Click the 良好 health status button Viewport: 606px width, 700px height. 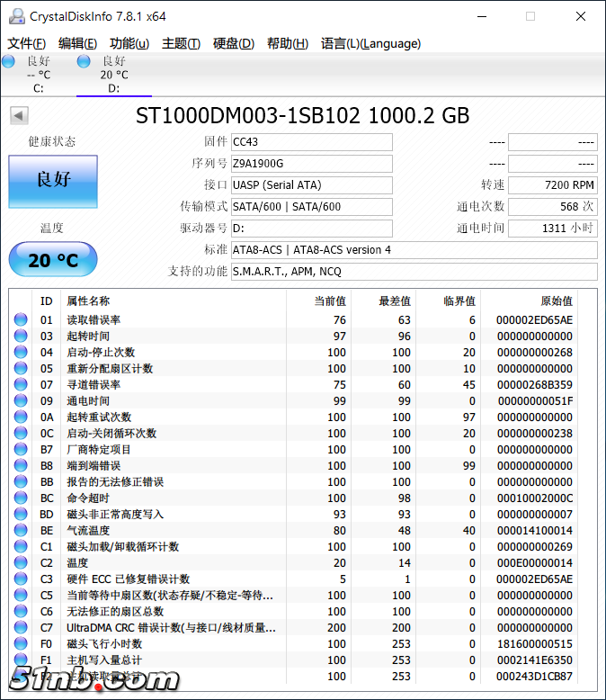[53, 180]
